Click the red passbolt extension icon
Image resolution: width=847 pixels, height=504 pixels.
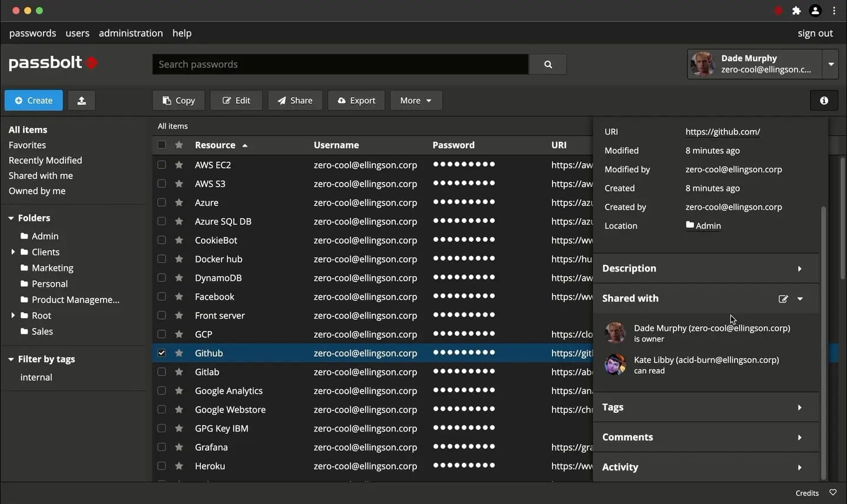click(778, 11)
